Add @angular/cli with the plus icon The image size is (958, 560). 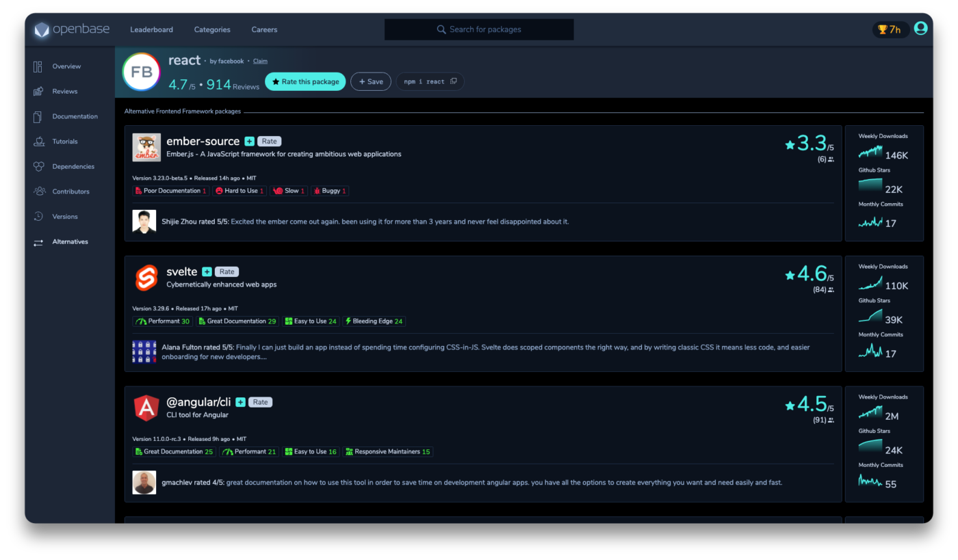click(x=240, y=402)
